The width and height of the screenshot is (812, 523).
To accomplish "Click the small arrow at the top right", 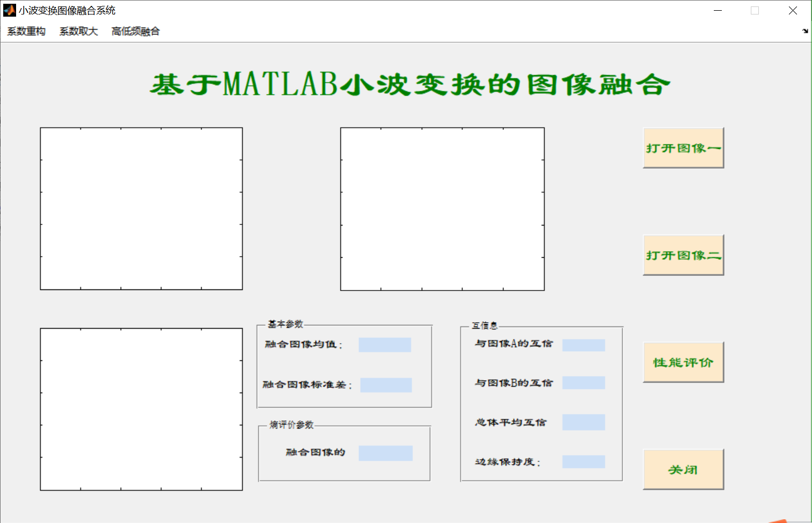I will 806,31.
